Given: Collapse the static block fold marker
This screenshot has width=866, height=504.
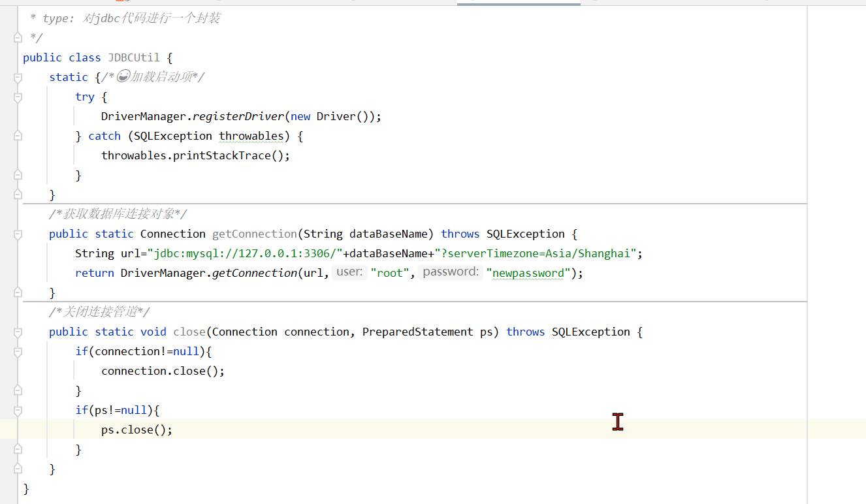Looking at the screenshot, I should pyautogui.click(x=18, y=78).
